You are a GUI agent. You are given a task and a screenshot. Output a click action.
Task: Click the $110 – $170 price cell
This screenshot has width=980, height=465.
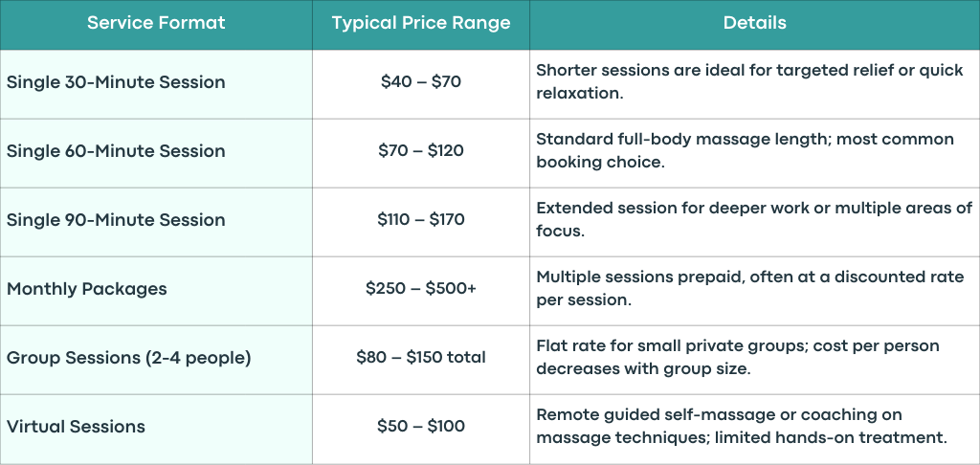(421, 222)
